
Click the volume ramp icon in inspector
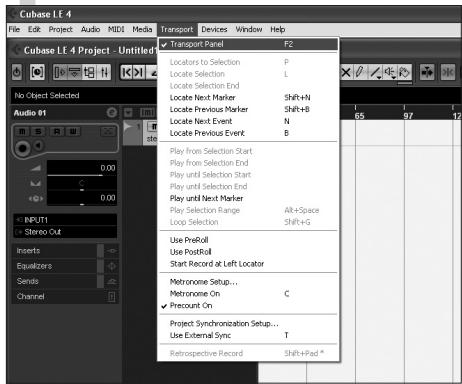(36, 168)
